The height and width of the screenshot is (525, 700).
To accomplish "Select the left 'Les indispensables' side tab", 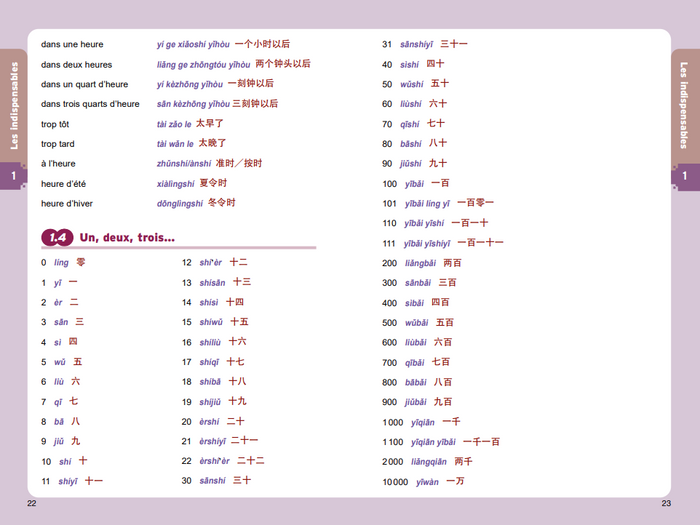I will (x=14, y=105).
